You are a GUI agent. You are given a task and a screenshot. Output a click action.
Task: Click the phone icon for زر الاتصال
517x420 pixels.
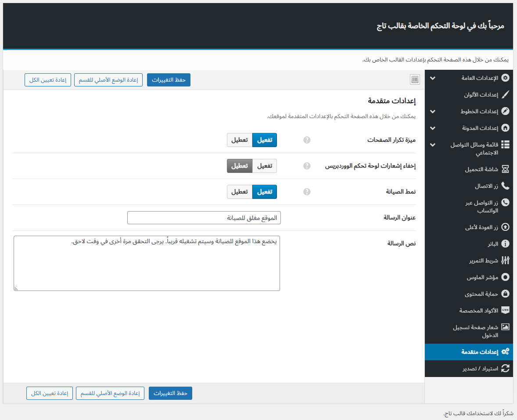505,186
